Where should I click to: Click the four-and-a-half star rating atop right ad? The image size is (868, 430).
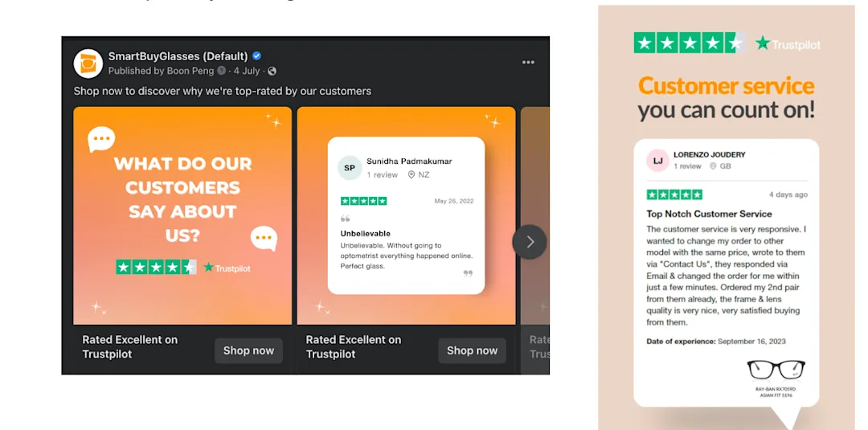[x=690, y=43]
